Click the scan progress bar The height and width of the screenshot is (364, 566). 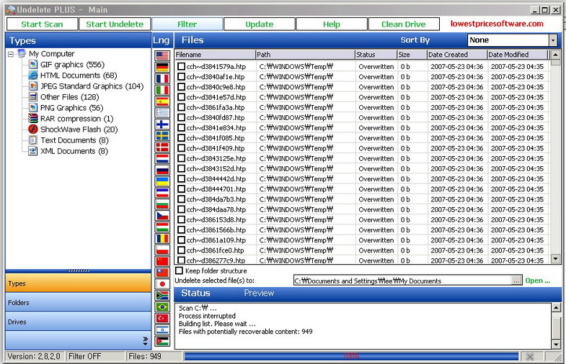pos(351,356)
